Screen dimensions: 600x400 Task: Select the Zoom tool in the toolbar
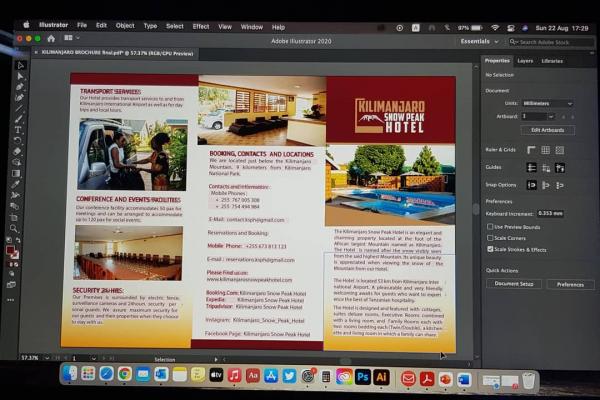14,229
